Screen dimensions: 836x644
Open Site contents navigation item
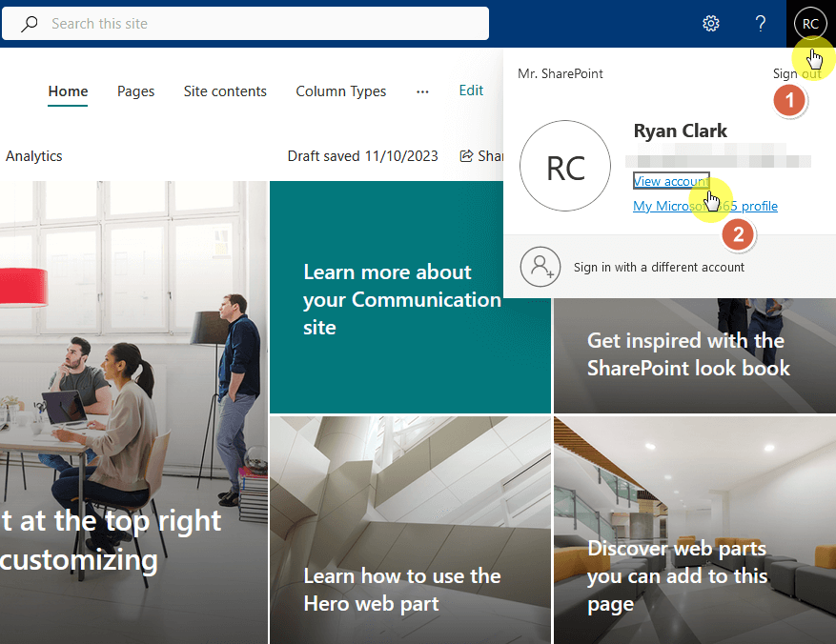coord(225,91)
